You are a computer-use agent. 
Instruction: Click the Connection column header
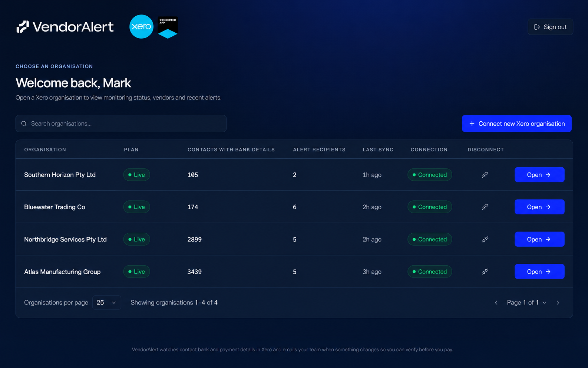pyautogui.click(x=429, y=149)
